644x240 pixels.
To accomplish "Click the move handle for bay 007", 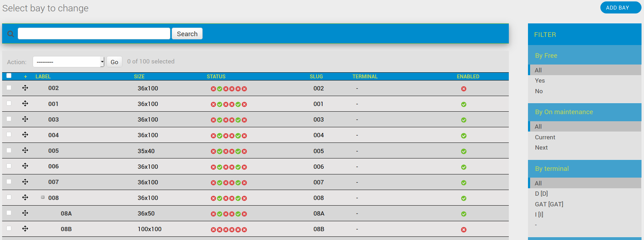I will pyautogui.click(x=25, y=182).
